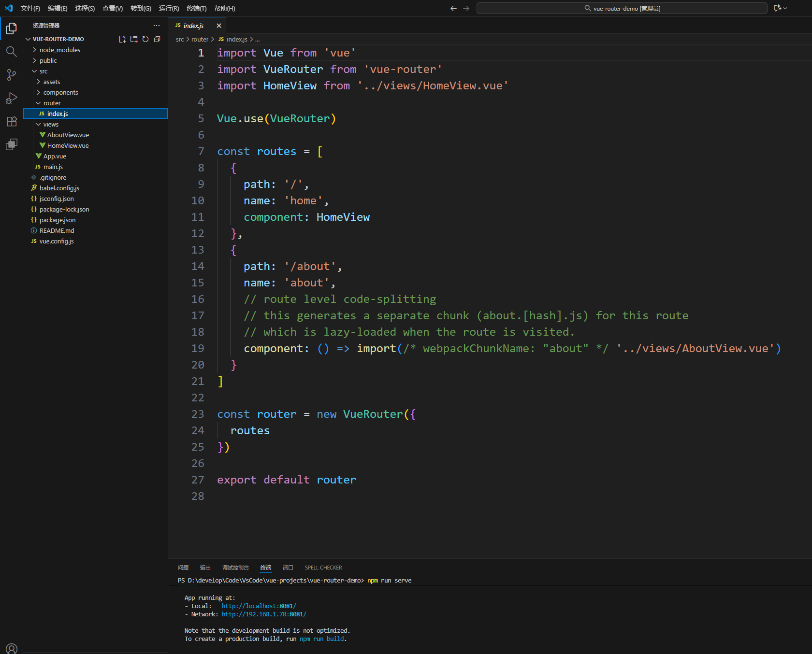Open the 运行(R) menu
This screenshot has width=812, height=654.
point(169,8)
